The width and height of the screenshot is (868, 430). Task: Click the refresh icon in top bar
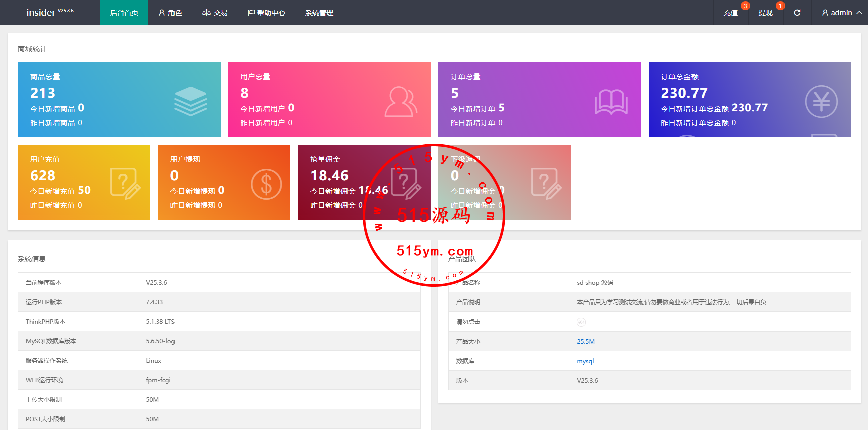click(x=797, y=13)
